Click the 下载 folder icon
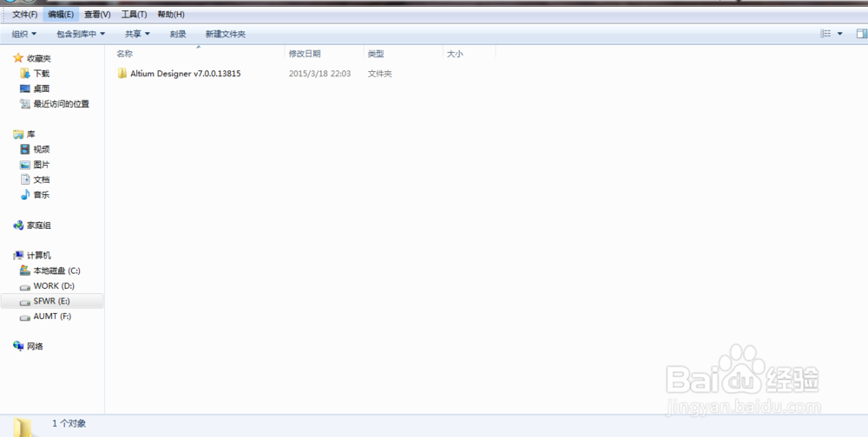868x437 pixels. pyautogui.click(x=25, y=73)
